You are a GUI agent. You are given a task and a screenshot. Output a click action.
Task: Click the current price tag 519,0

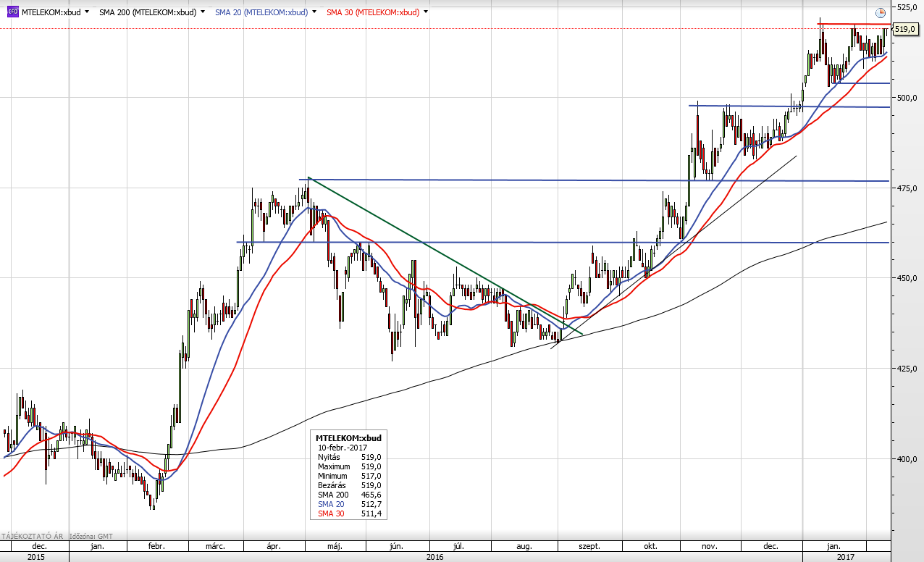(905, 29)
